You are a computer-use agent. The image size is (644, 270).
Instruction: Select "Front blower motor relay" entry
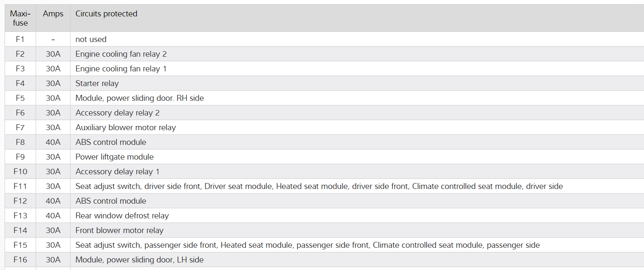[x=120, y=231]
